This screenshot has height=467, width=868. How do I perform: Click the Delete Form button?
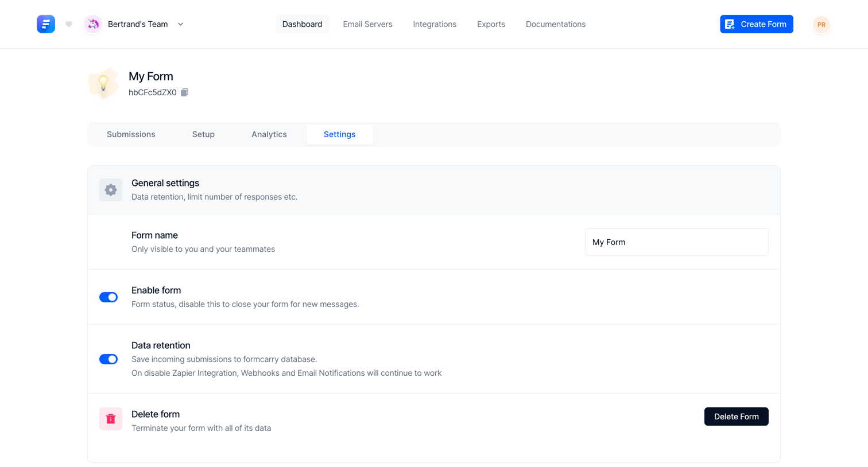(737, 417)
